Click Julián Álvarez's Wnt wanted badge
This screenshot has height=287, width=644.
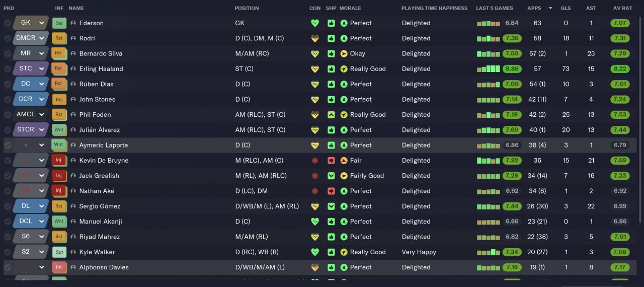(59, 130)
